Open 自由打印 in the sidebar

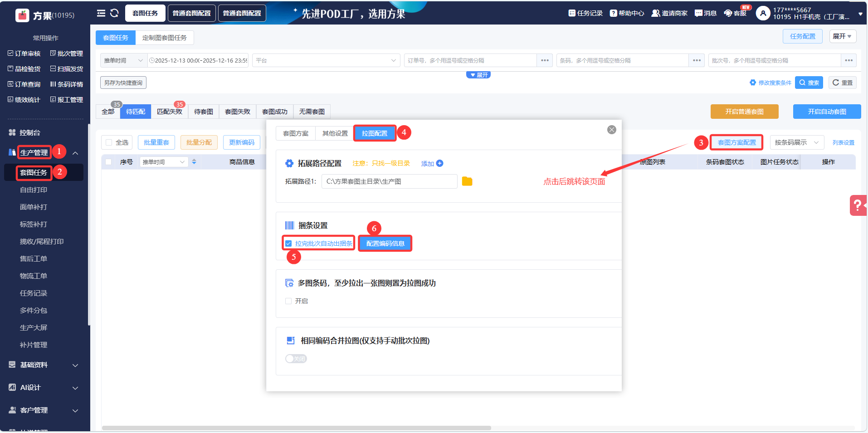coord(34,190)
